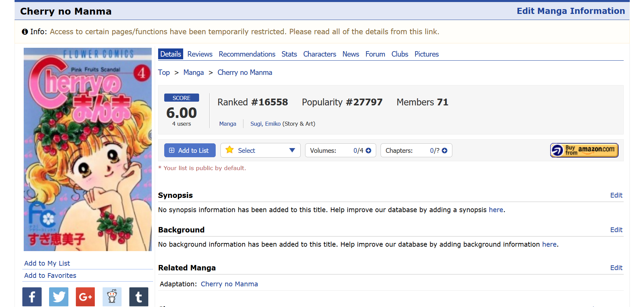Switch to the Reviews tab

tap(200, 54)
